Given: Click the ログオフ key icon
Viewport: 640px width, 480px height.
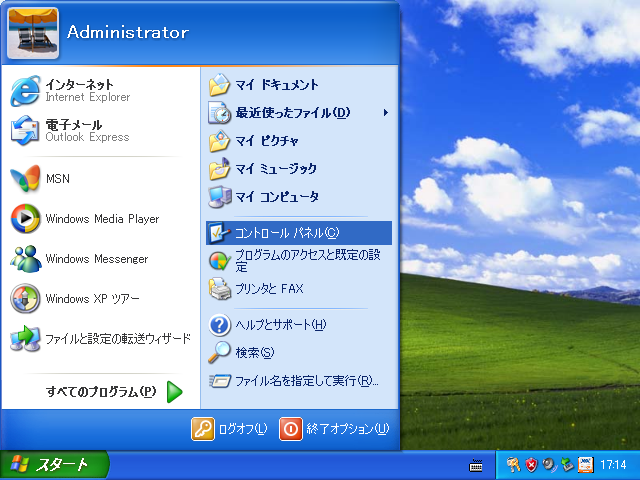Looking at the screenshot, I should pos(202,429).
